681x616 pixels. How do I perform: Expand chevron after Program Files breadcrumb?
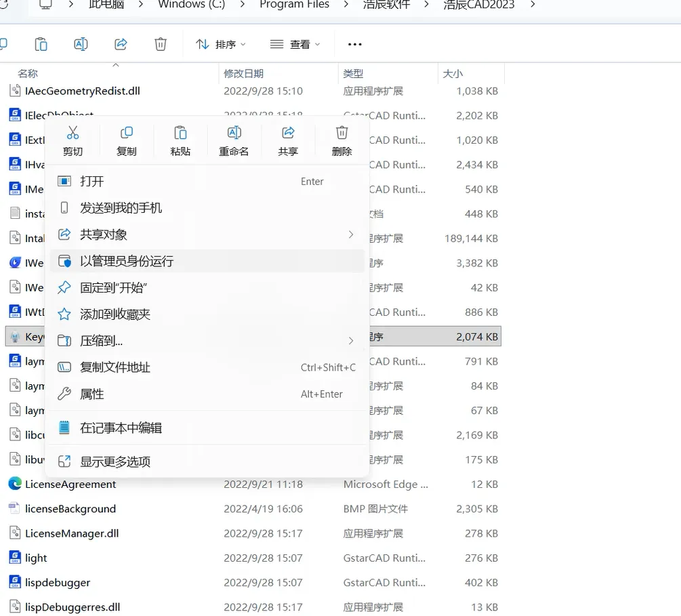[x=346, y=4]
